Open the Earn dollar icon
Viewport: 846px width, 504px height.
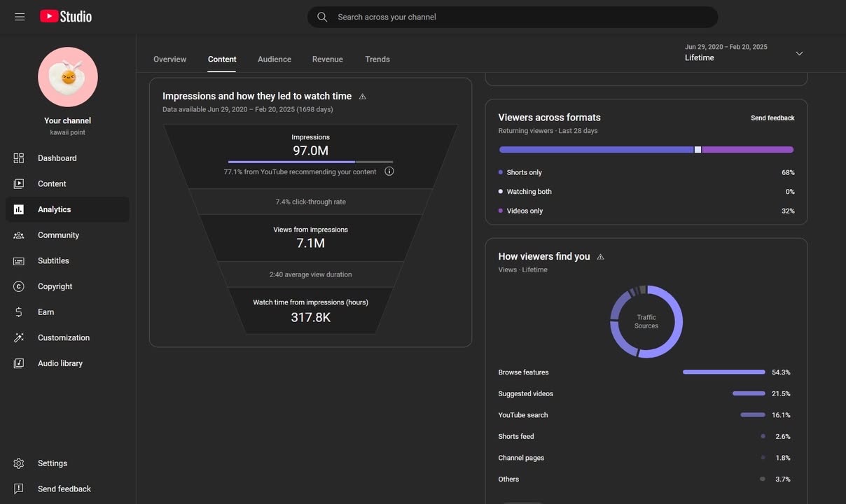(x=19, y=312)
